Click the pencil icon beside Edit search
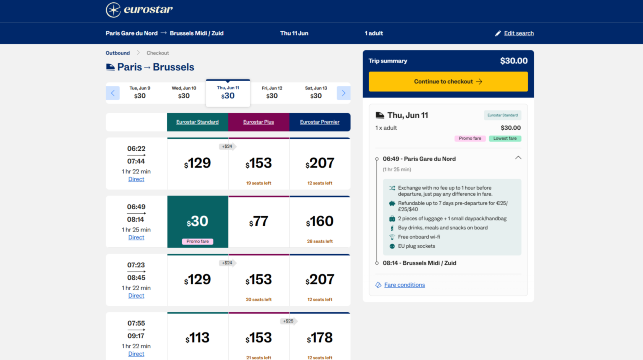Viewport: 643px width, 360px height. (498, 33)
